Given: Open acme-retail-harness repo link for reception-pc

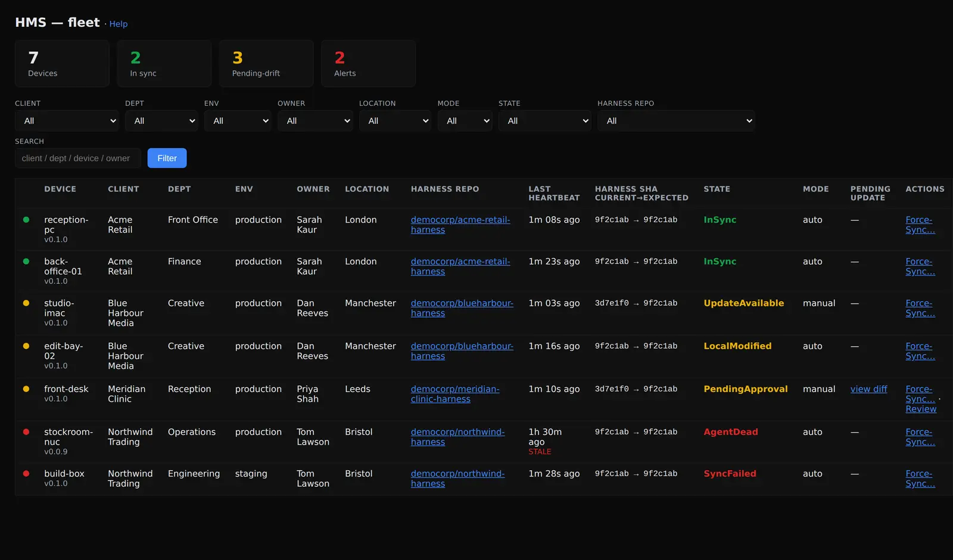Looking at the screenshot, I should (x=460, y=225).
